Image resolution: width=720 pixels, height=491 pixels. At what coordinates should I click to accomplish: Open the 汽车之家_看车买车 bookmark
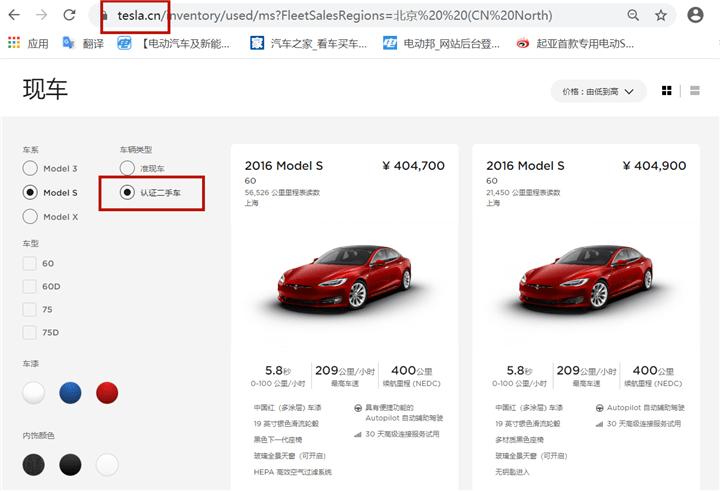coord(309,44)
